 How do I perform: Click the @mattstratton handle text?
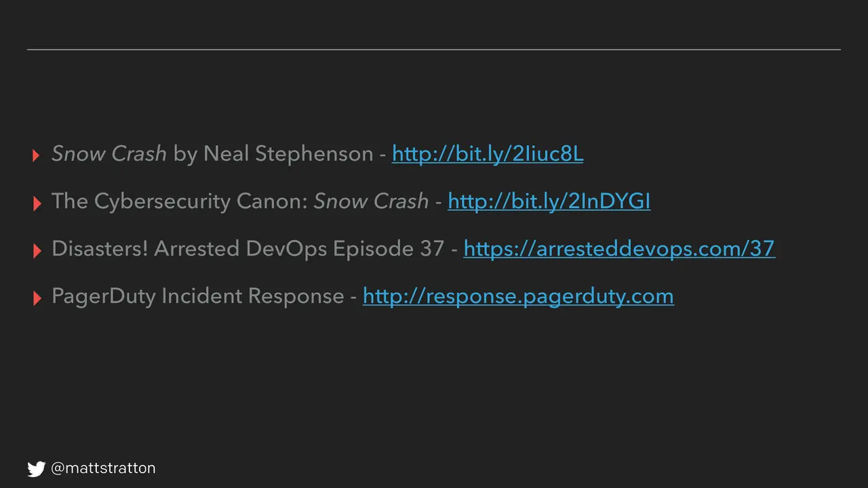tap(103, 468)
